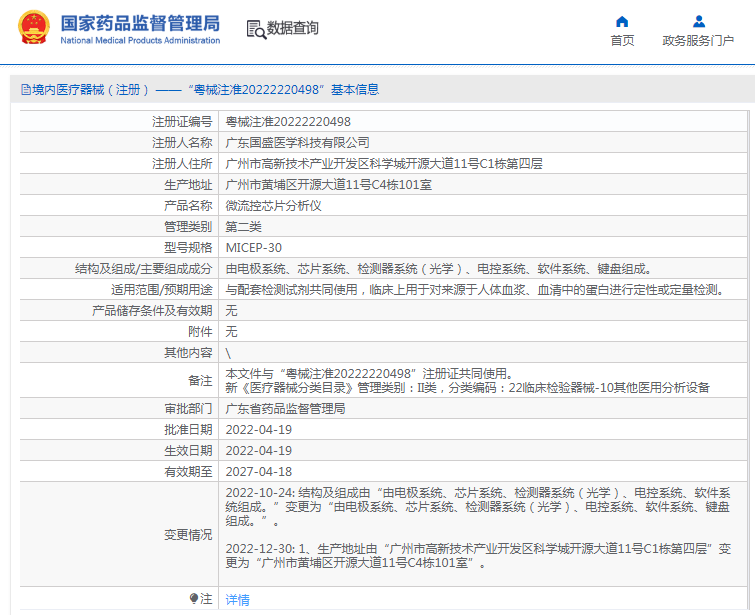Screen dimensions: 755x615
Task: Click the 适用范围/预期用途 label
Action: click(x=162, y=289)
